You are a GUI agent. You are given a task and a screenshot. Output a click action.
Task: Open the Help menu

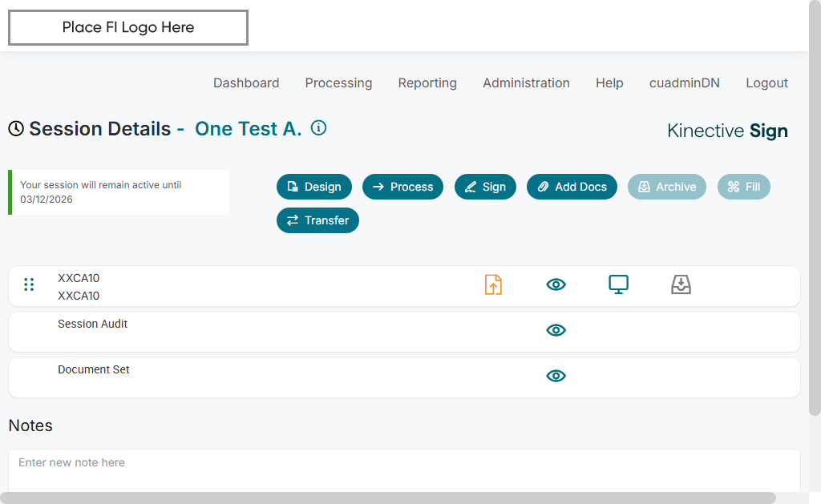609,83
